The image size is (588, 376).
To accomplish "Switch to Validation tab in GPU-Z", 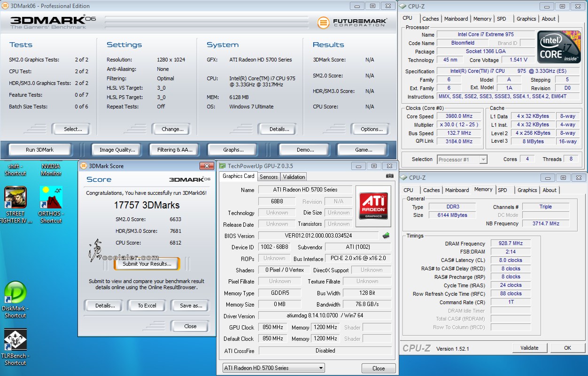I will (x=294, y=176).
